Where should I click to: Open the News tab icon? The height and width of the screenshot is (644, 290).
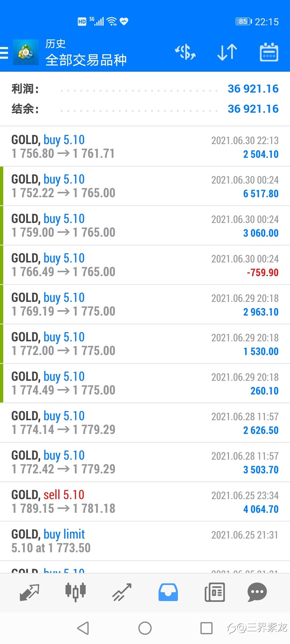(215, 592)
